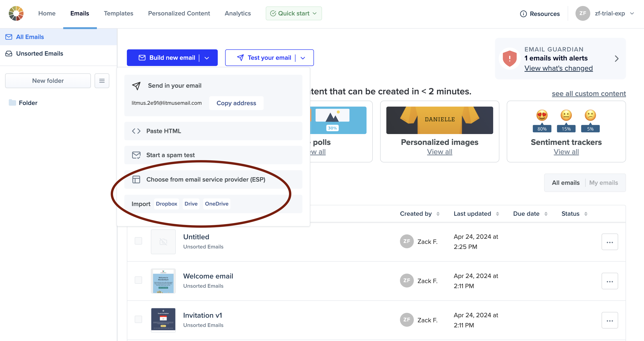Open the Analytics section
This screenshot has width=644, height=341.
(x=238, y=13)
